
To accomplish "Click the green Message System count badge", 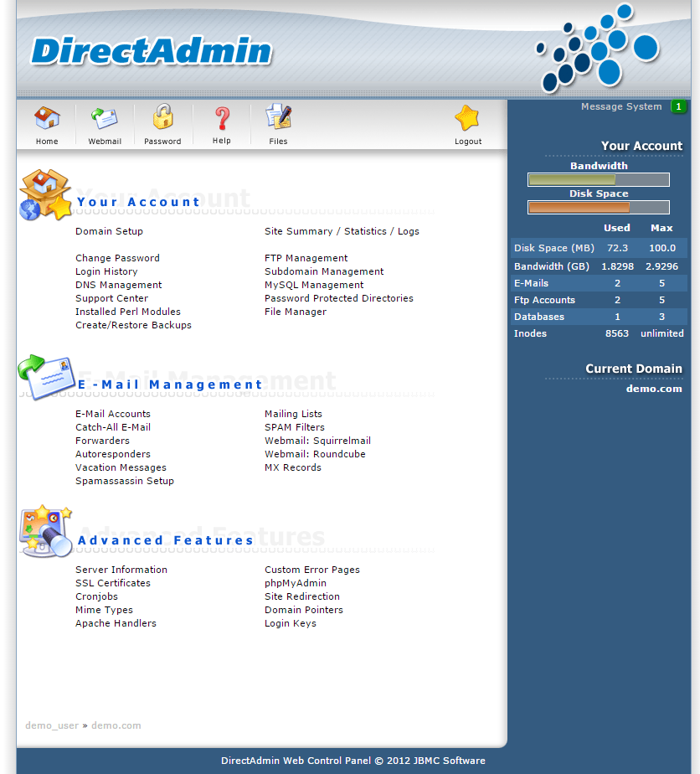I will coord(678,106).
